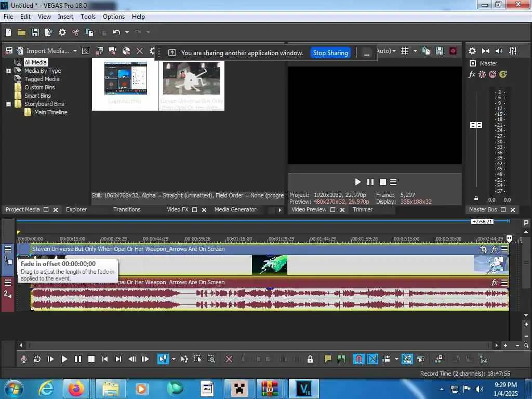532x399 pixels.
Task: Minimize the sharing notification bar
Action: [x=366, y=53]
